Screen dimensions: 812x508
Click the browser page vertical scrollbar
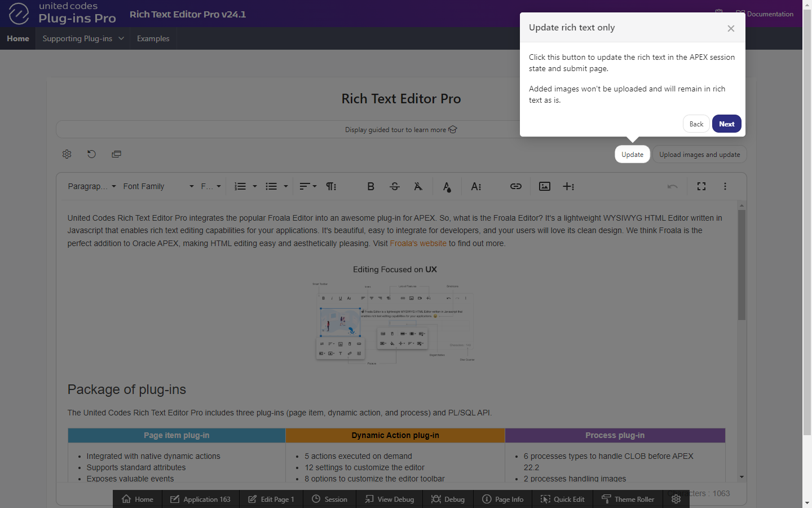tap(807, 222)
